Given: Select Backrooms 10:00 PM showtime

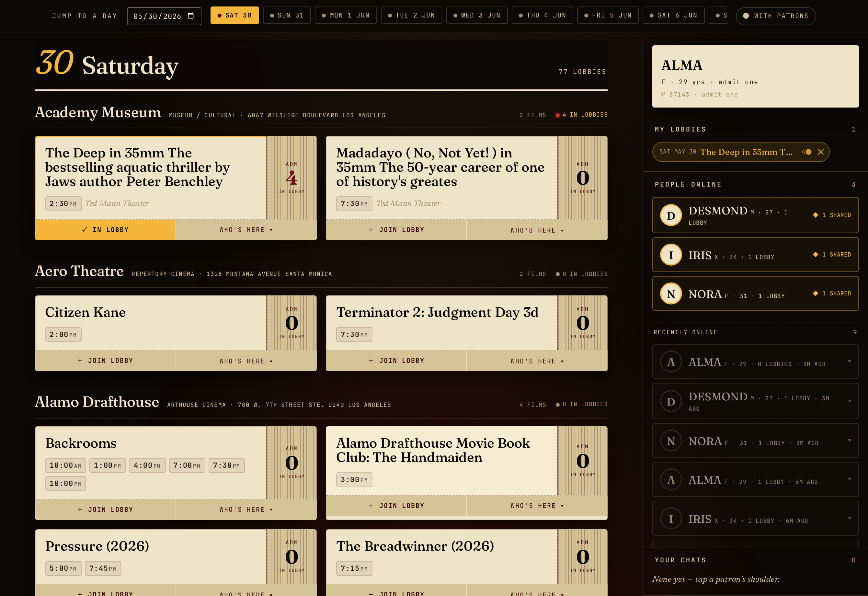Looking at the screenshot, I should click(65, 484).
